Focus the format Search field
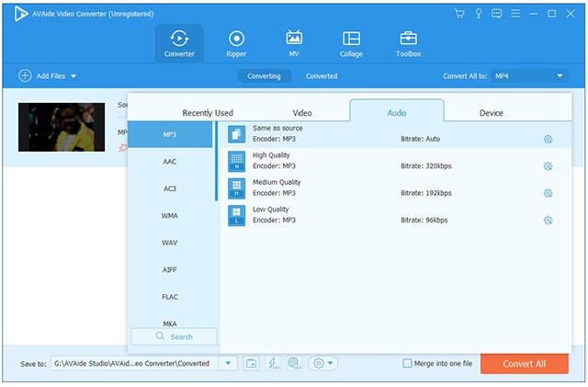 click(x=174, y=336)
